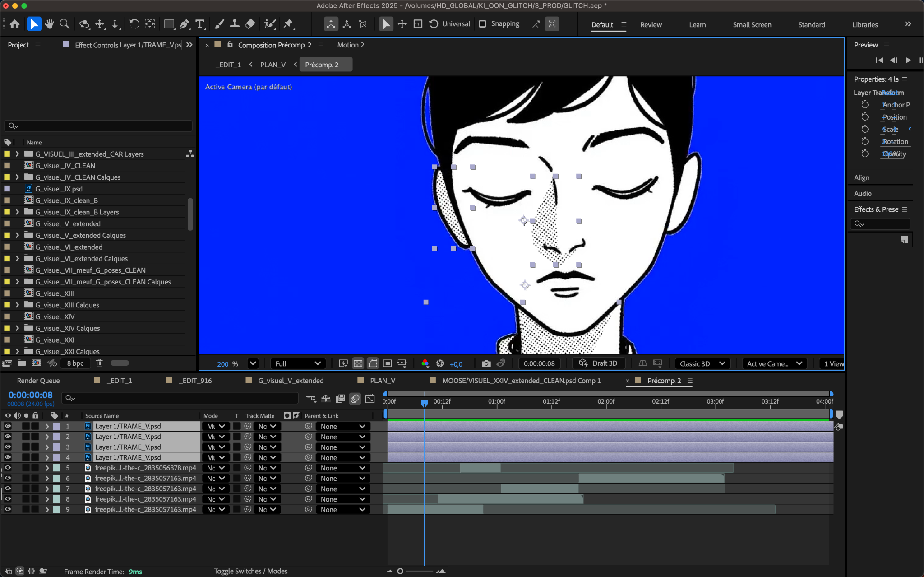Image resolution: width=924 pixels, height=577 pixels.
Task: Navigate to _EDIT_1 in comp breadcrumb
Action: 228,65
